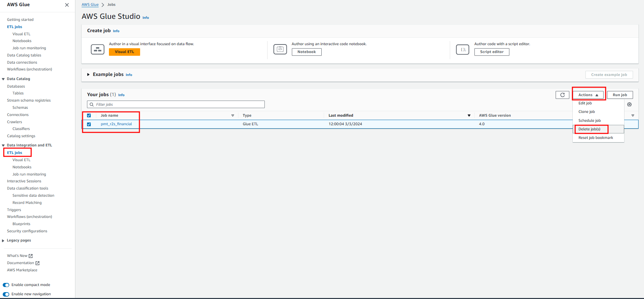Click the Create example job button
Screen dimensions: 644x299
tap(609, 75)
